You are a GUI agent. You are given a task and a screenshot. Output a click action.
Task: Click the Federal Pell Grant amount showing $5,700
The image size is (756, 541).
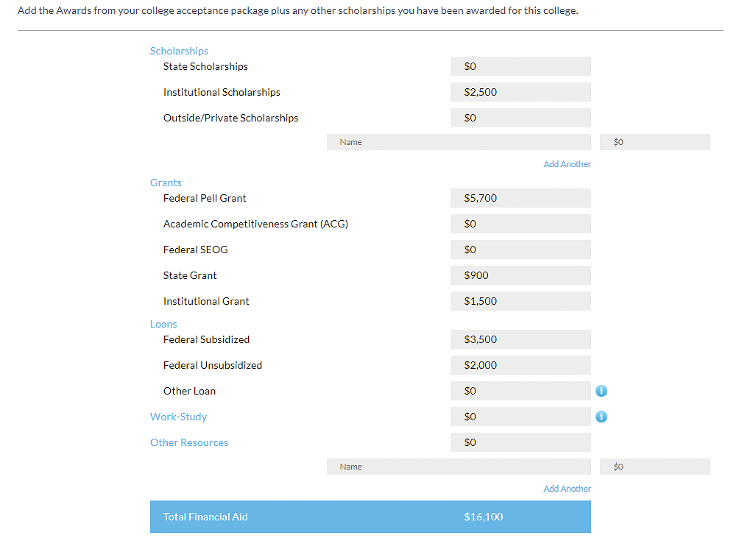pyautogui.click(x=520, y=198)
